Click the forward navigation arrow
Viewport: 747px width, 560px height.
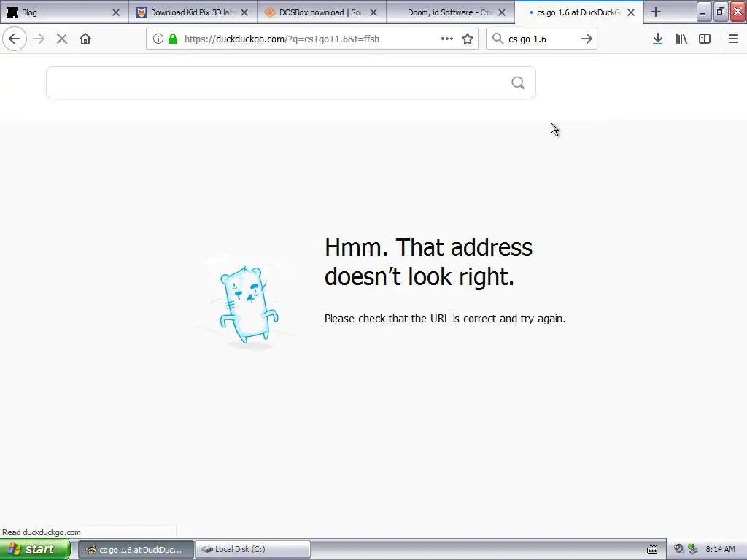coord(39,39)
